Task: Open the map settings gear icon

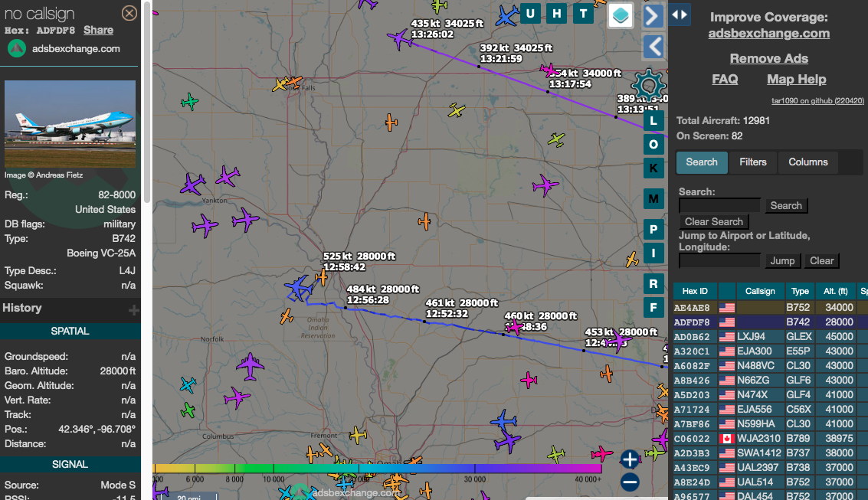Action: coord(647,86)
